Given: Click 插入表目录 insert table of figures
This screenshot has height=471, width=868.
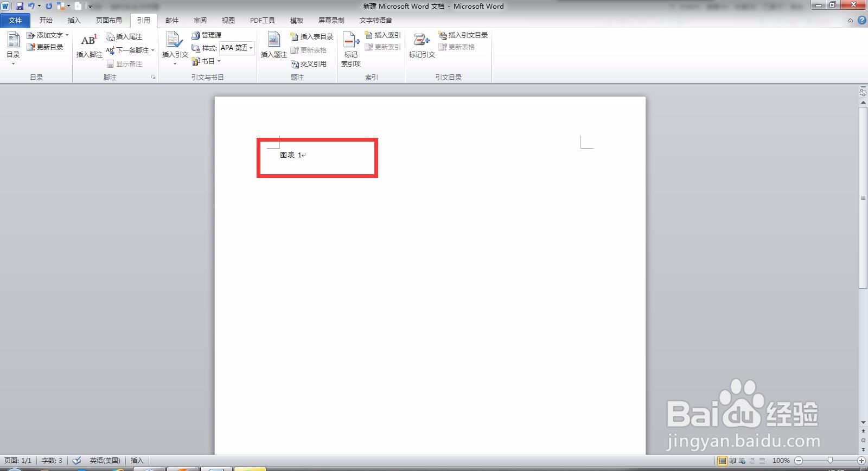Looking at the screenshot, I should pos(312,37).
